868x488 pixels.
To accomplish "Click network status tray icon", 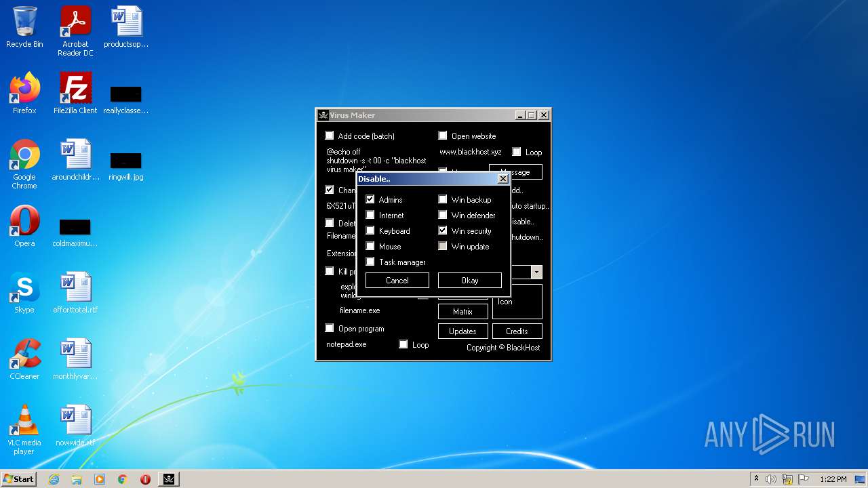I will click(787, 479).
